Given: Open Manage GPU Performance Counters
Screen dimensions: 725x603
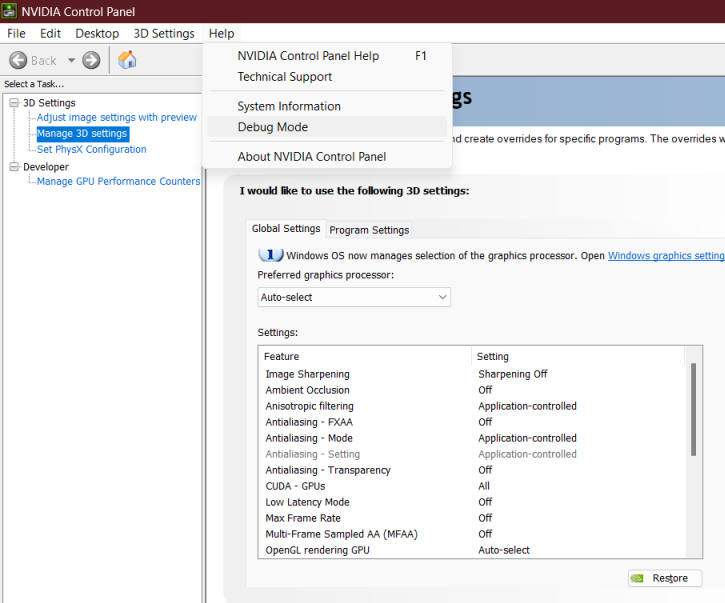Looking at the screenshot, I should click(118, 181).
